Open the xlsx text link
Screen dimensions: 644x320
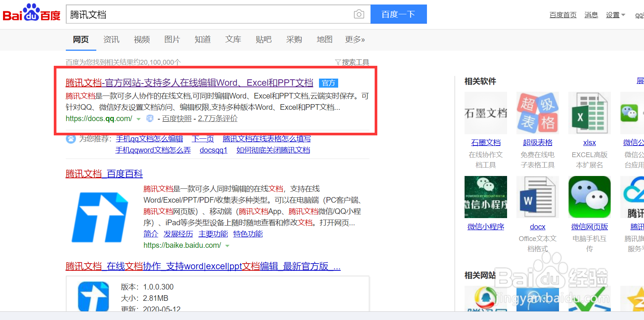(589, 143)
